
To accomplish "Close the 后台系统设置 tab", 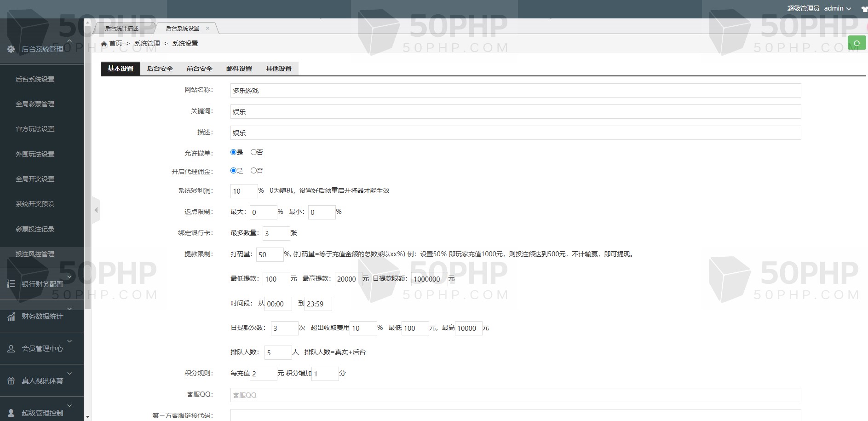I will pyautogui.click(x=207, y=29).
